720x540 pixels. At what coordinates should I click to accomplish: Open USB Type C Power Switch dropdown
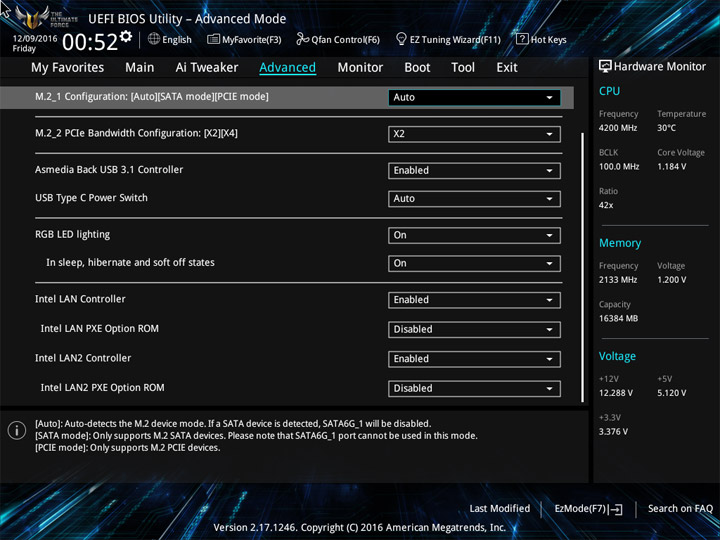coord(474,199)
